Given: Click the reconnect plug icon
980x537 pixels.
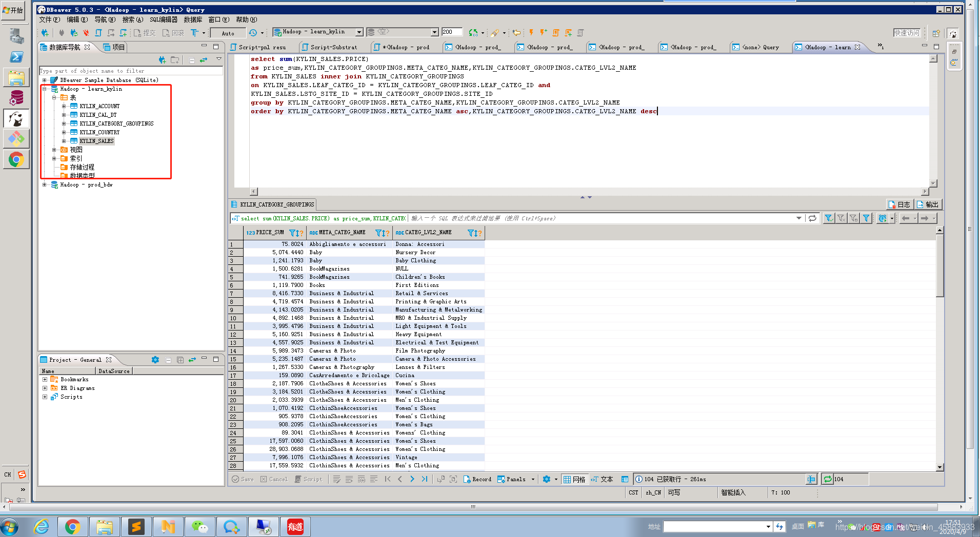Looking at the screenshot, I should pyautogui.click(x=74, y=33).
